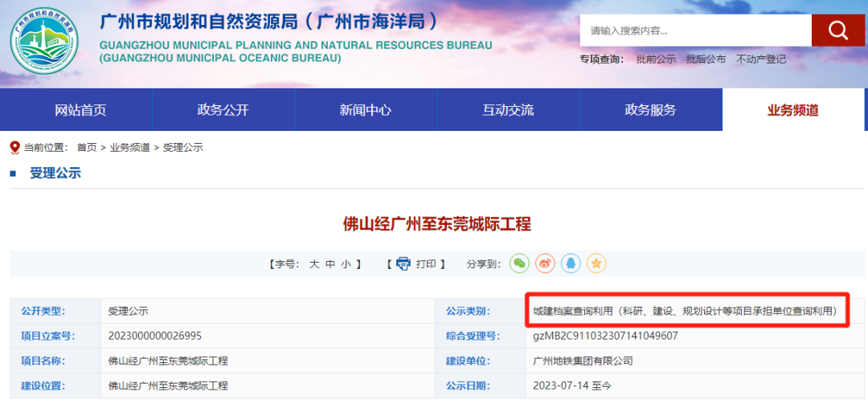This screenshot has width=868, height=412.
Task: Focus the search input box
Action: click(696, 31)
